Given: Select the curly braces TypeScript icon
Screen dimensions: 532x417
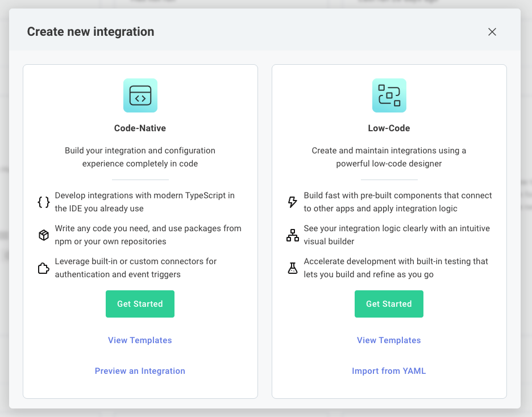Looking at the screenshot, I should (44, 201).
